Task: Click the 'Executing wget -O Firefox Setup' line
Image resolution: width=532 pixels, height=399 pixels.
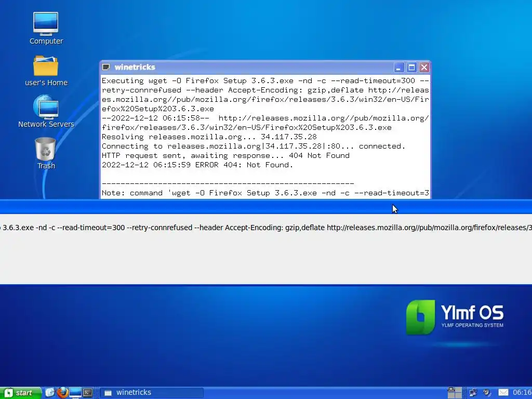Action: pos(265,81)
